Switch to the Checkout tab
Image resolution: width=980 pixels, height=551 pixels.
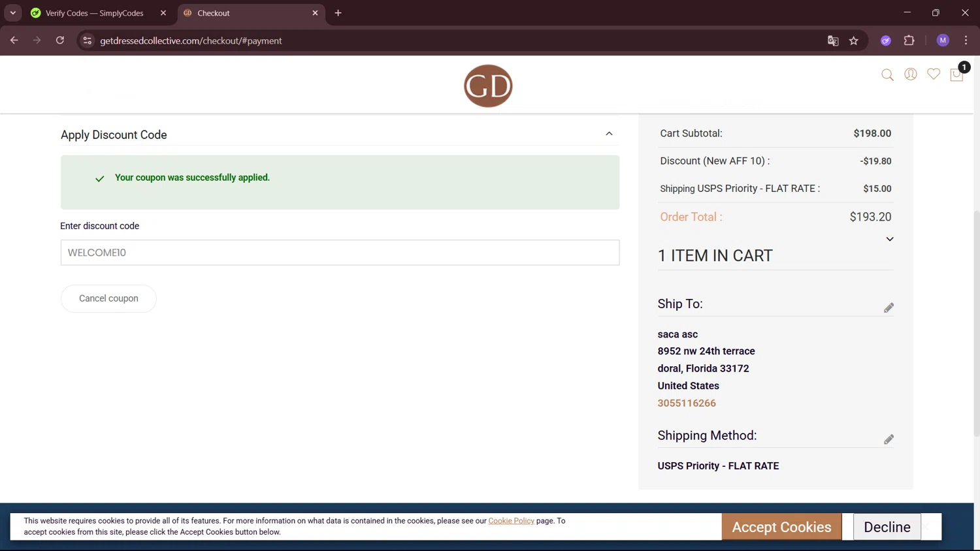click(x=252, y=13)
